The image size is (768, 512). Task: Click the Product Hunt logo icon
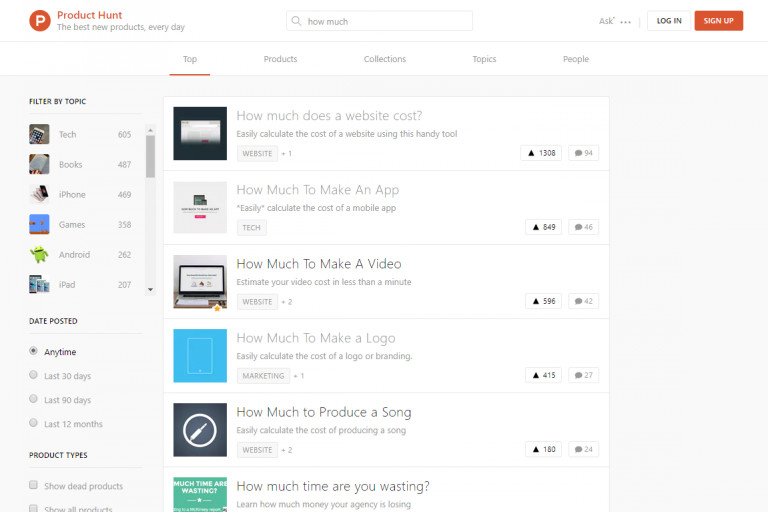(39, 20)
